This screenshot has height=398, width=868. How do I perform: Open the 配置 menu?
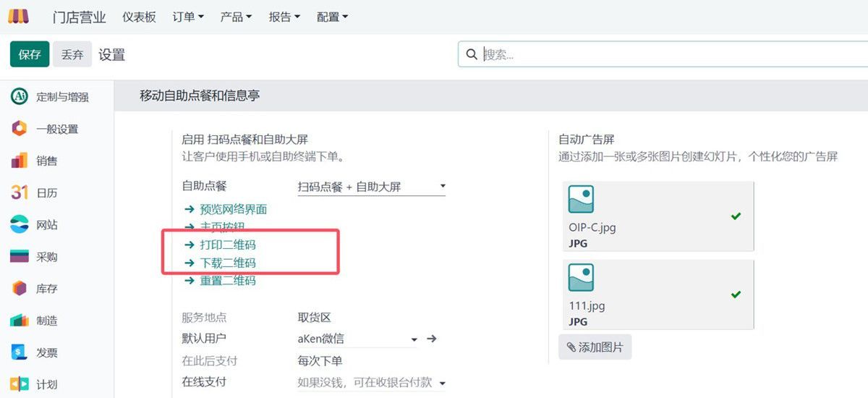click(332, 17)
